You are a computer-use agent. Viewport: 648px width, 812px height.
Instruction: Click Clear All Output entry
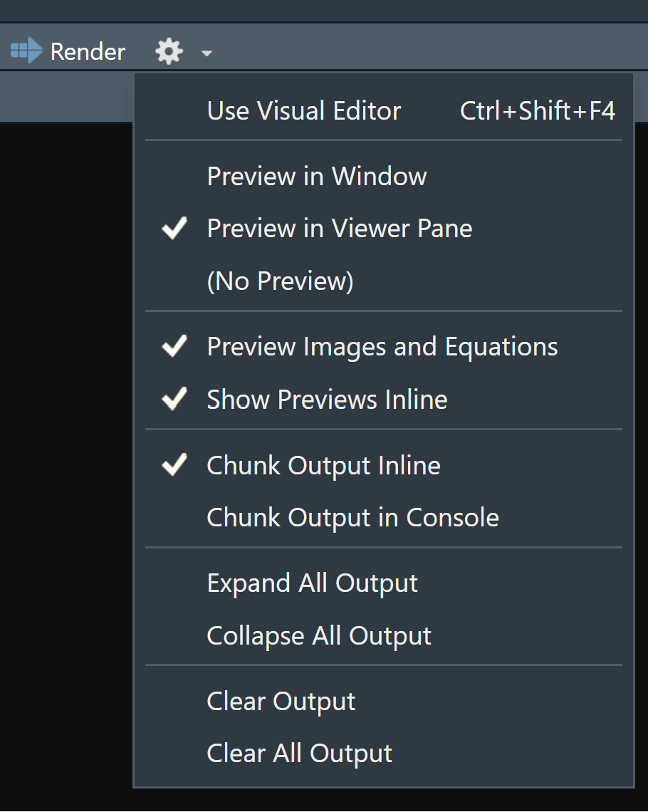299,754
